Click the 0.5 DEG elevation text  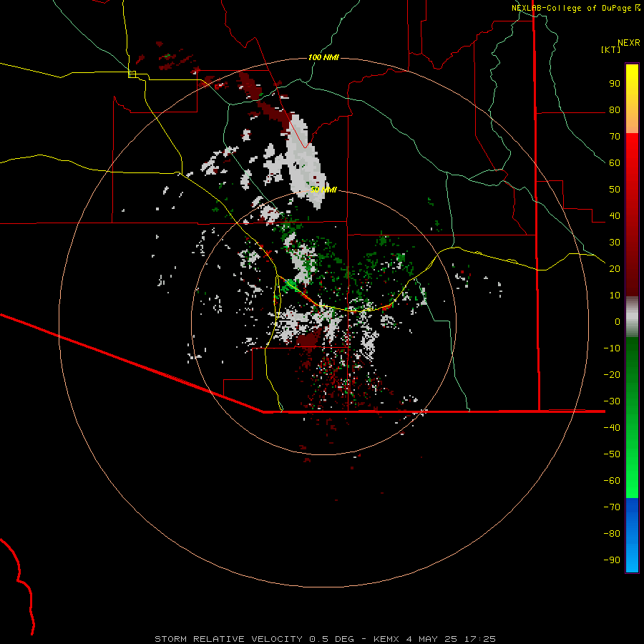pos(331,639)
